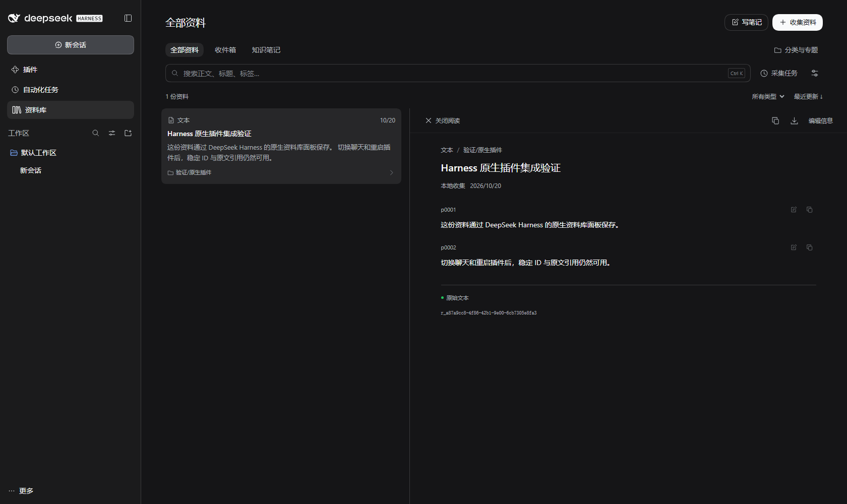Open 自动化任务 automation tasks
This screenshot has height=504, width=847.
71,90
